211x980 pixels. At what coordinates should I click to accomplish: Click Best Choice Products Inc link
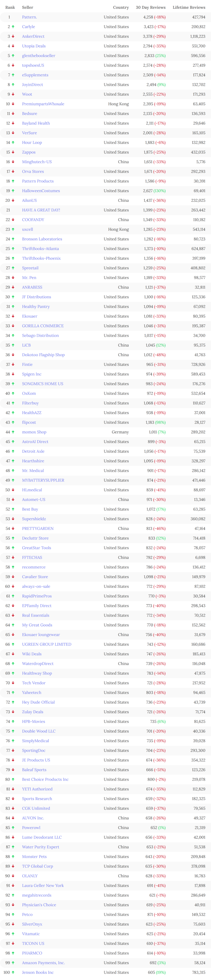tap(45, 779)
